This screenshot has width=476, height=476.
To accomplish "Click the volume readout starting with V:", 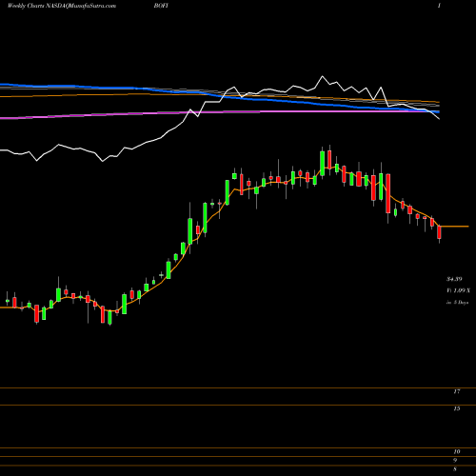I will tap(458, 290).
